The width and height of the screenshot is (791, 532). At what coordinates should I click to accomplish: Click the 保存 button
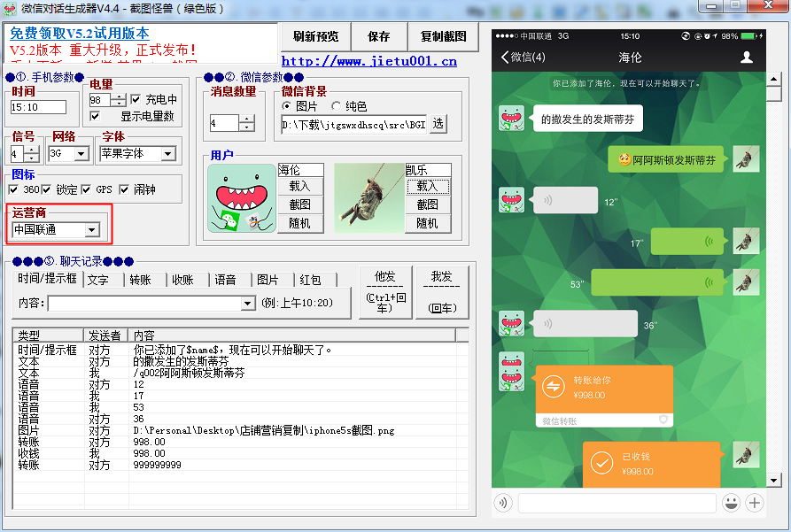click(x=379, y=36)
